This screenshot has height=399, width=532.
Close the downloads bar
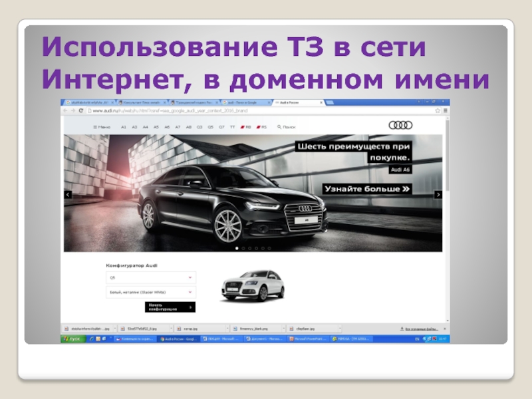coord(445,329)
